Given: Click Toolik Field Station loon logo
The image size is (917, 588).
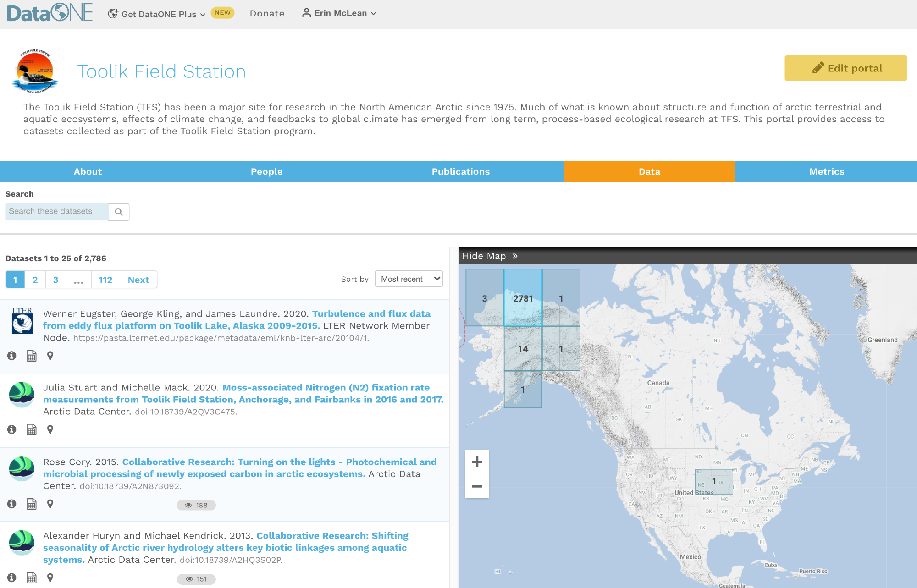Looking at the screenshot, I should pyautogui.click(x=35, y=71).
